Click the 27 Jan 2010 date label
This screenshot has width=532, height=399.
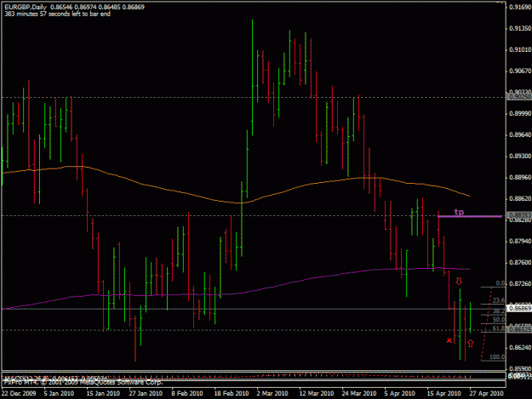pos(146,393)
